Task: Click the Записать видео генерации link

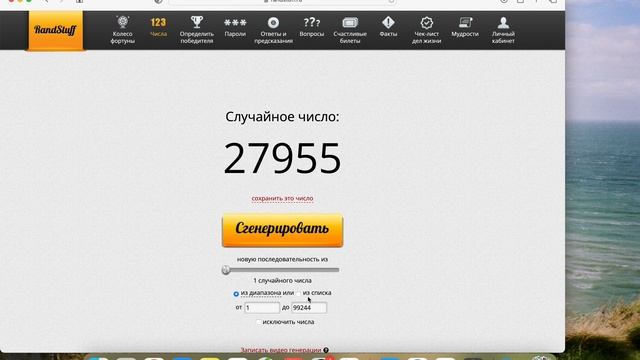Action: [x=281, y=350]
